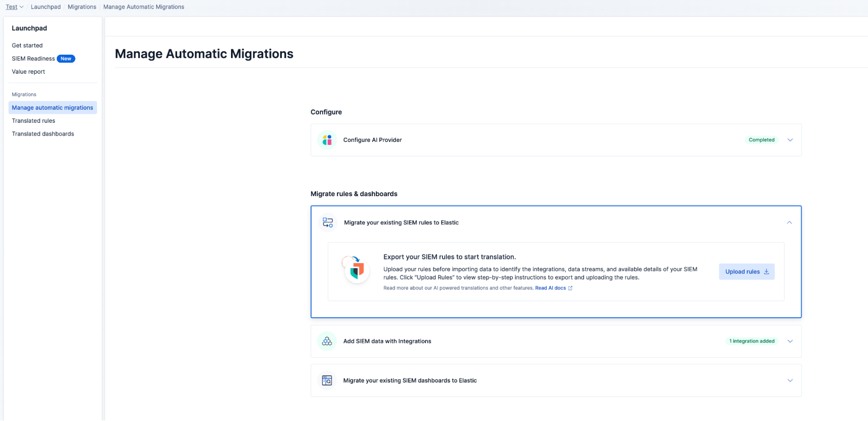Click the Elastic Security shield logo
The width and height of the screenshot is (868, 421).
(x=356, y=270)
